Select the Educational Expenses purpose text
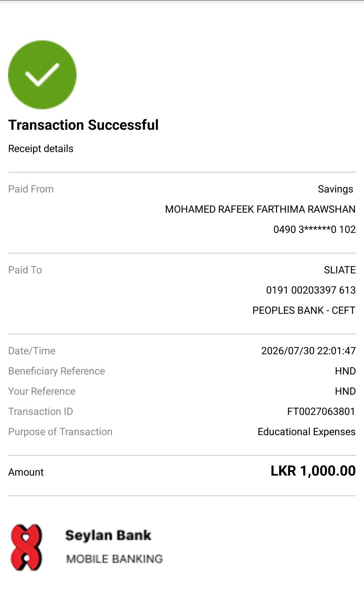364x604 pixels. 307,432
